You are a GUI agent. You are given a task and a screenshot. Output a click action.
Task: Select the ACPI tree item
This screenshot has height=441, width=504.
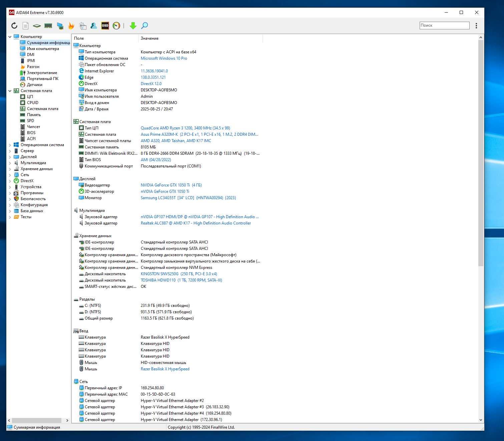[x=31, y=139]
